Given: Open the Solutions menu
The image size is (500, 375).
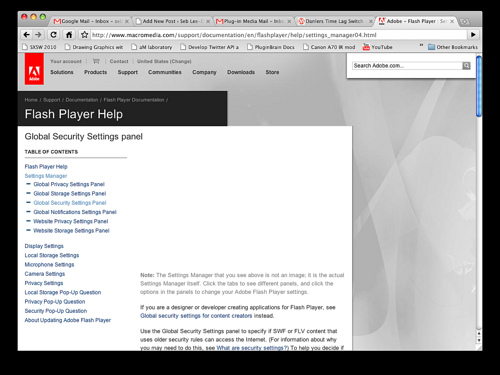Looking at the screenshot, I should click(62, 72).
